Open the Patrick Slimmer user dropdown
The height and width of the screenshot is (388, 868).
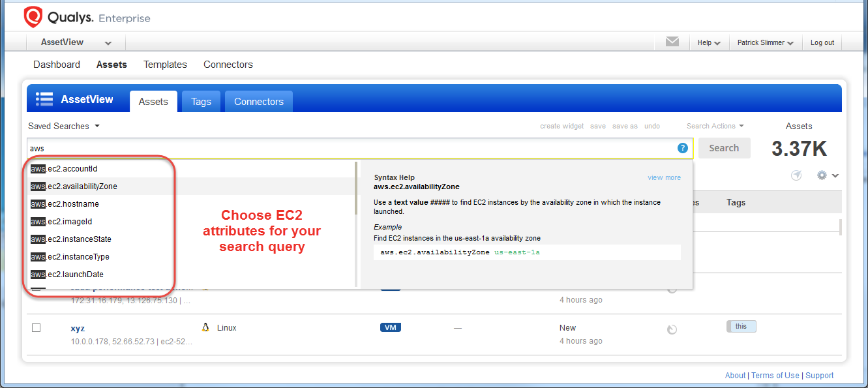click(x=765, y=42)
